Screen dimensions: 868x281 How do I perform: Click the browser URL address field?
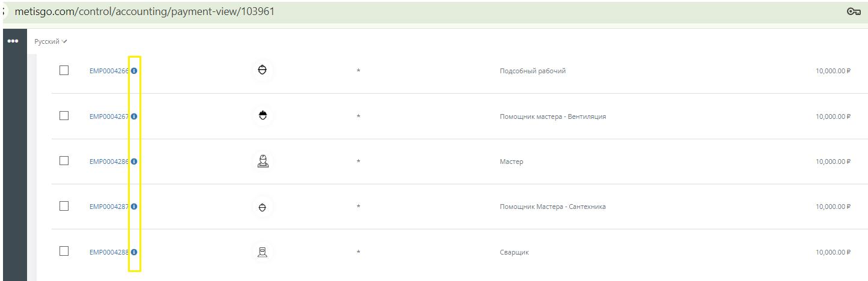tap(421, 12)
